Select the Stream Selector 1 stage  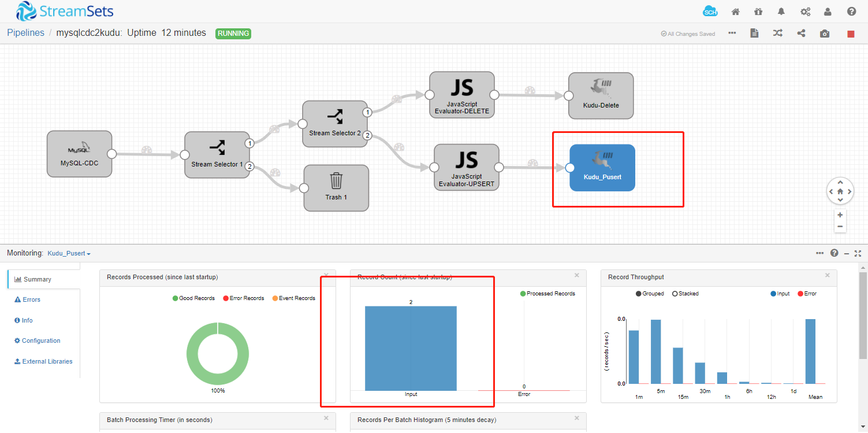point(217,155)
